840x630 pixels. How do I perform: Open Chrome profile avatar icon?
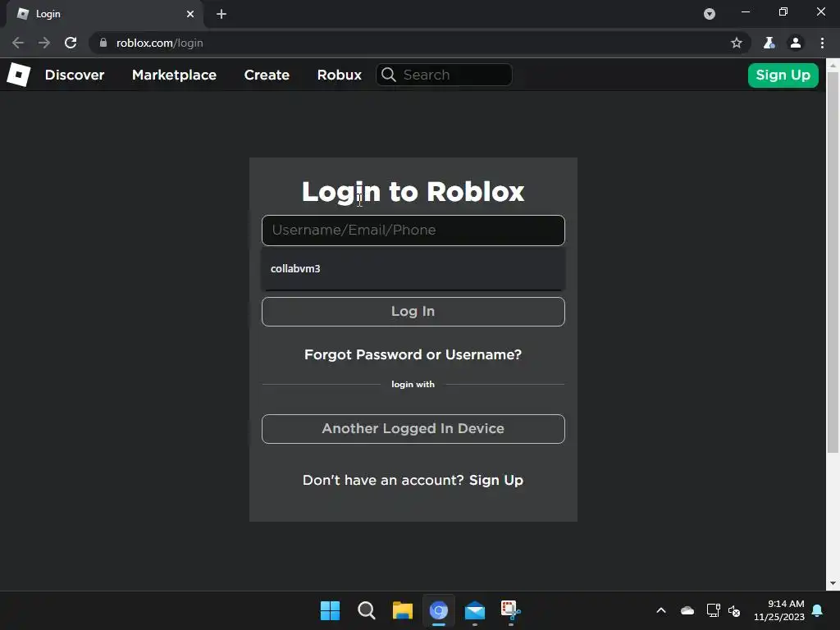click(796, 43)
